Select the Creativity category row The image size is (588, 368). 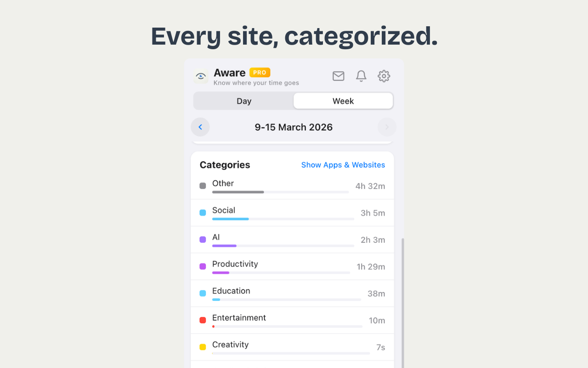(x=292, y=347)
